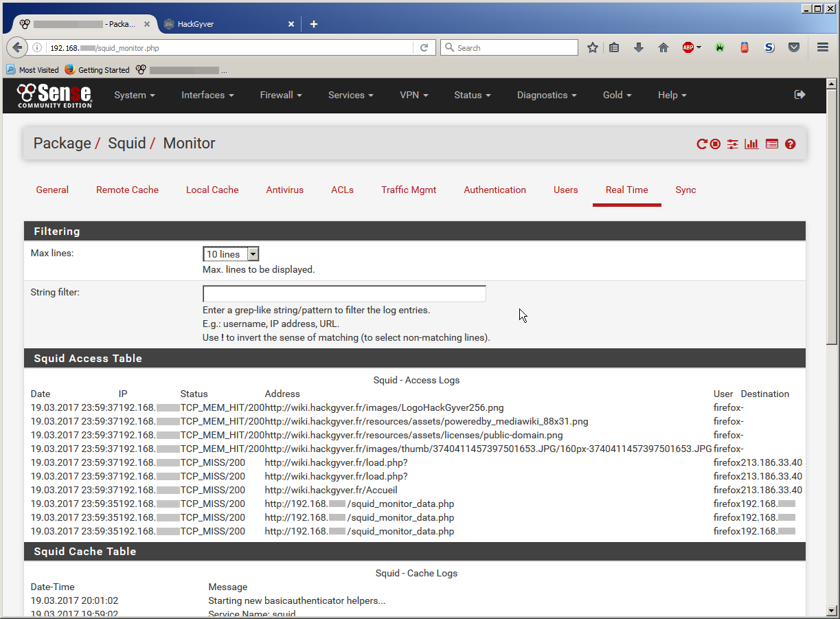Click the String filter input field
Image resolution: width=840 pixels, height=619 pixels.
tap(344, 294)
